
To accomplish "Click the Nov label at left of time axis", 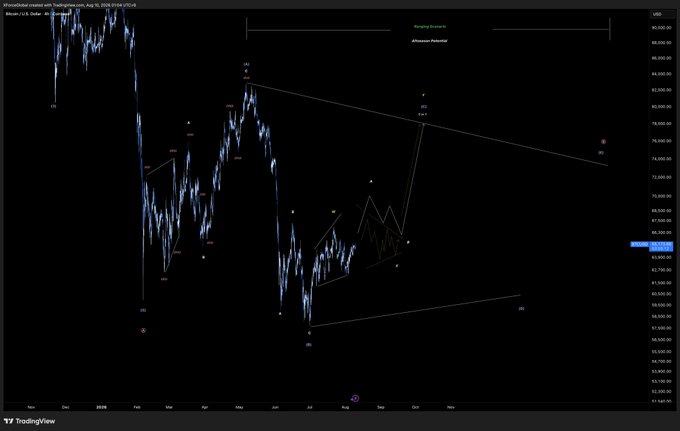I will click(x=31, y=407).
